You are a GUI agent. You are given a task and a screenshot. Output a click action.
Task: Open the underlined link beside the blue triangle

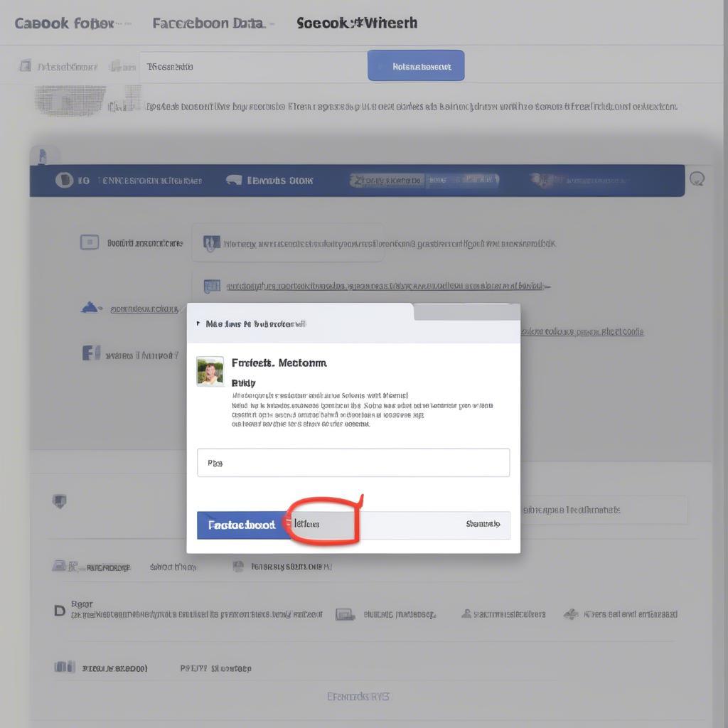pos(144,309)
